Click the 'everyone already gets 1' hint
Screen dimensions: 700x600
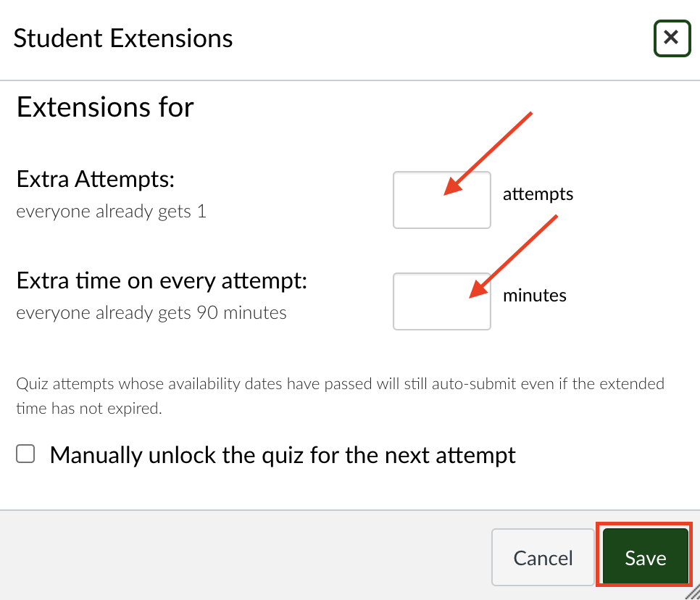point(111,212)
